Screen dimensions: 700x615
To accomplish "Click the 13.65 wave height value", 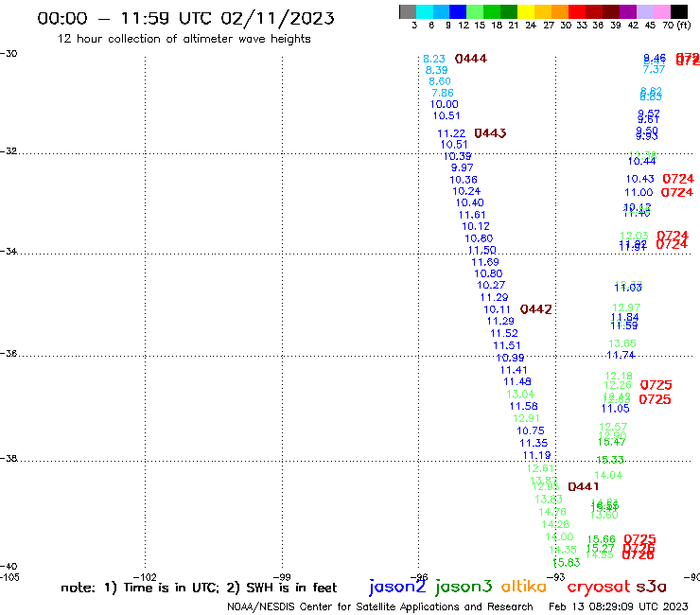I will [x=622, y=343].
